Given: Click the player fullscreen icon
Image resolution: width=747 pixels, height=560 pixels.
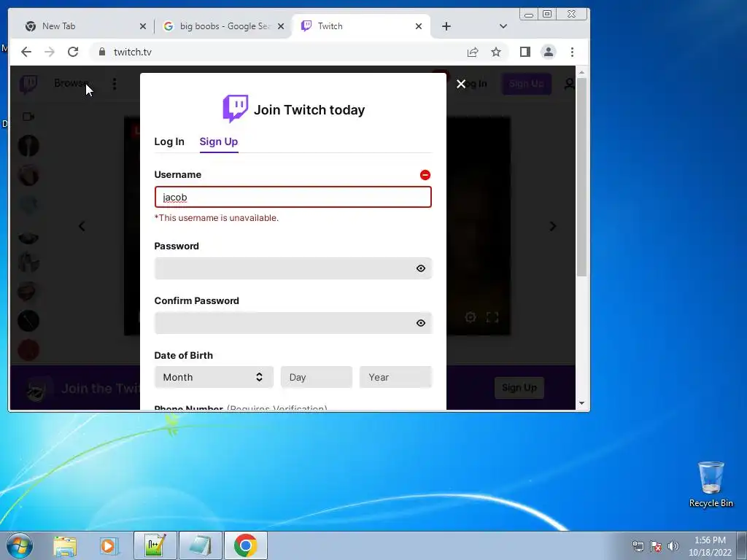Looking at the screenshot, I should click(x=492, y=317).
